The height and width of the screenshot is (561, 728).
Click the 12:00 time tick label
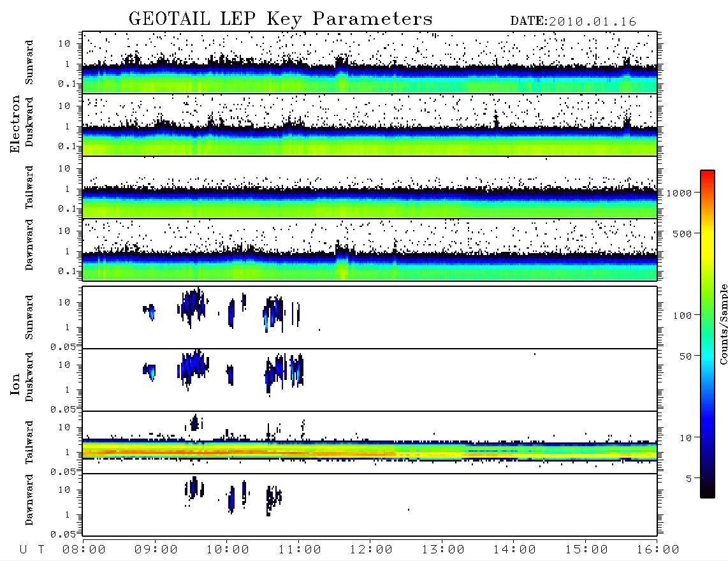tap(372, 550)
